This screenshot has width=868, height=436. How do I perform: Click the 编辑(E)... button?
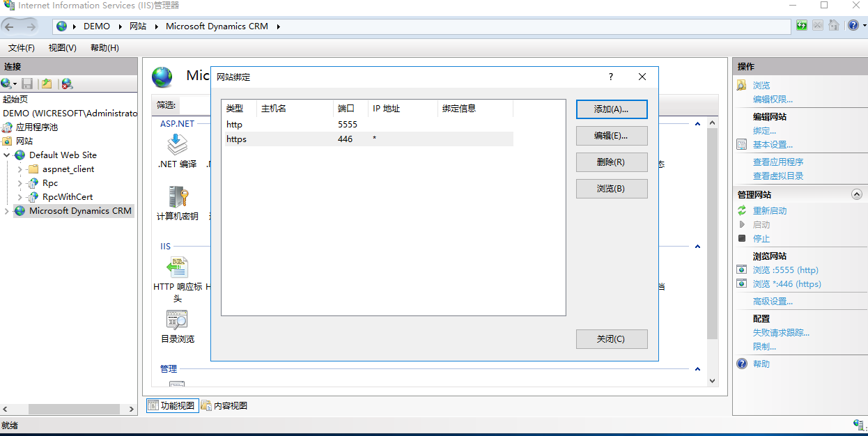coord(612,136)
